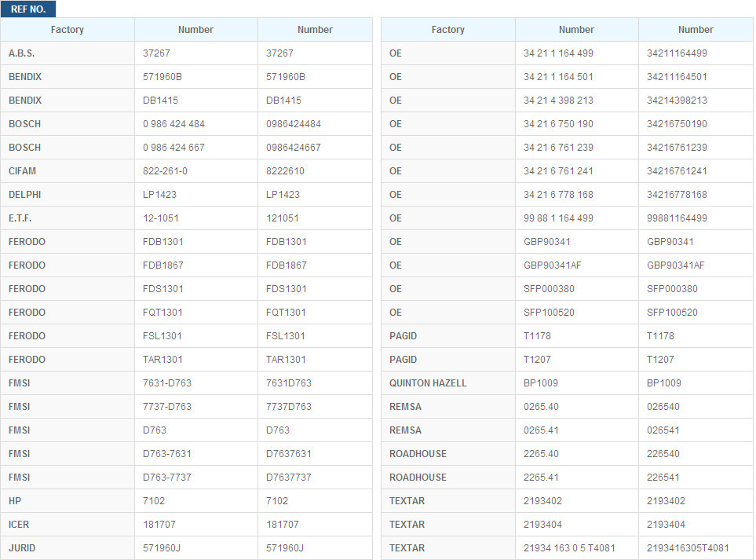Click the DELPHI factory name
This screenshot has height=560, width=756.
coord(24,195)
